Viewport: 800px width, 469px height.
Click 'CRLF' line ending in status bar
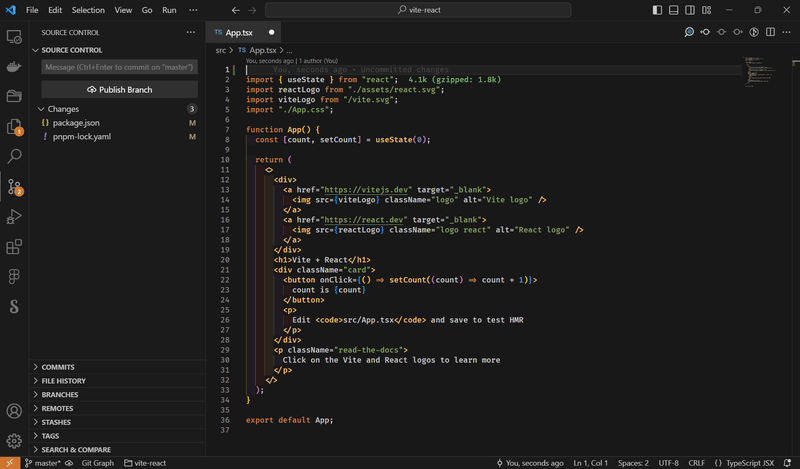point(696,463)
